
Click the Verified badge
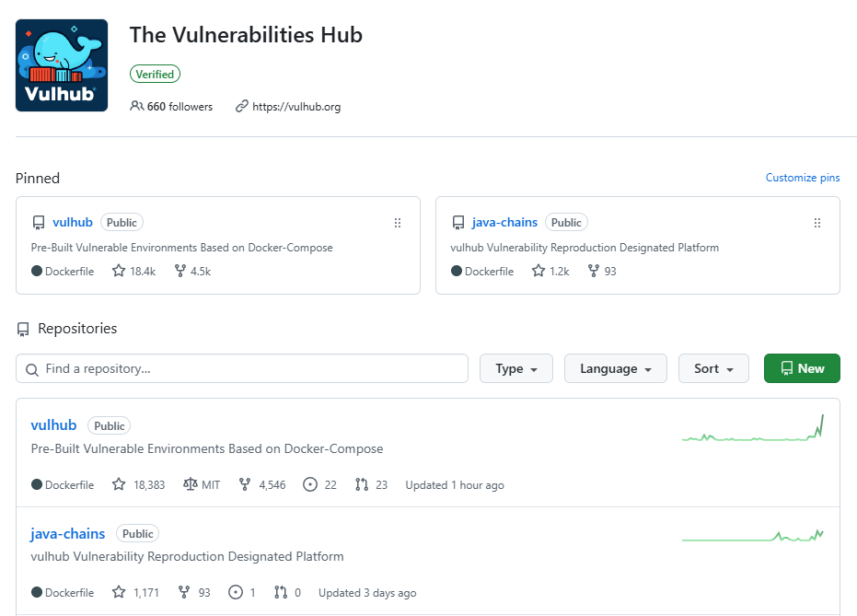[x=155, y=75]
